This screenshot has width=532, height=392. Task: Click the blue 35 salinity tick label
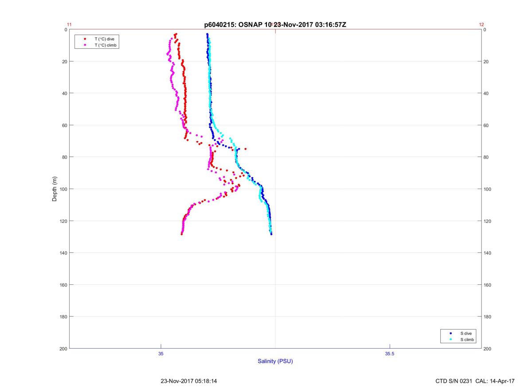tap(161, 353)
